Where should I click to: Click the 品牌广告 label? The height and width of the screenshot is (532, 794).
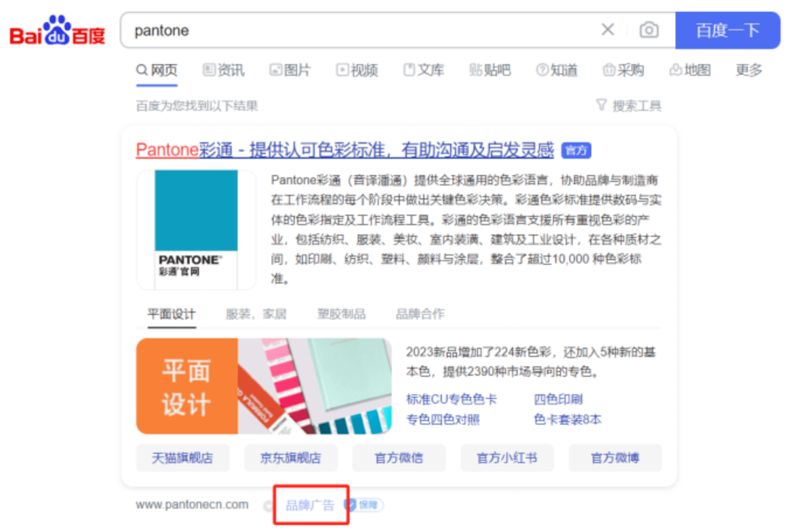coord(310,505)
